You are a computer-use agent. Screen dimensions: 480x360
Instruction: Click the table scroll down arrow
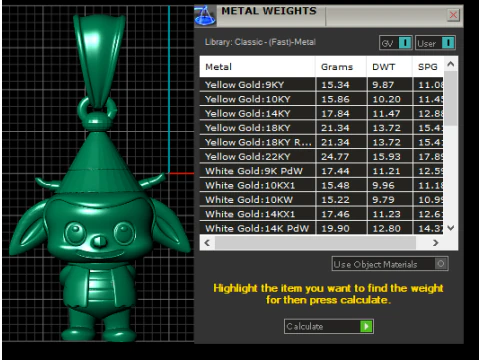[x=451, y=228]
